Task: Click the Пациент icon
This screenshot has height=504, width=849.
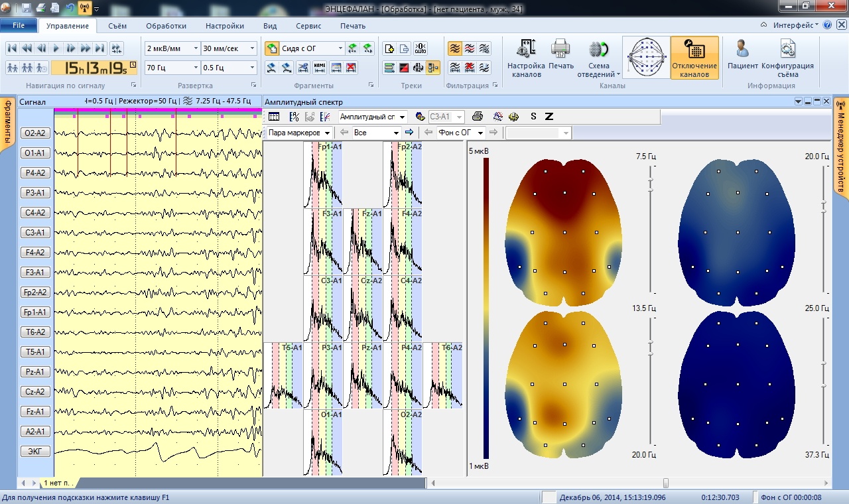Action: click(x=742, y=58)
